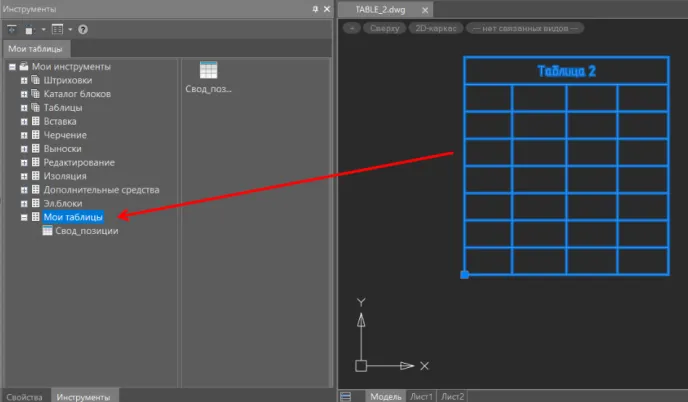Switch to the Свойства tab

[25, 396]
